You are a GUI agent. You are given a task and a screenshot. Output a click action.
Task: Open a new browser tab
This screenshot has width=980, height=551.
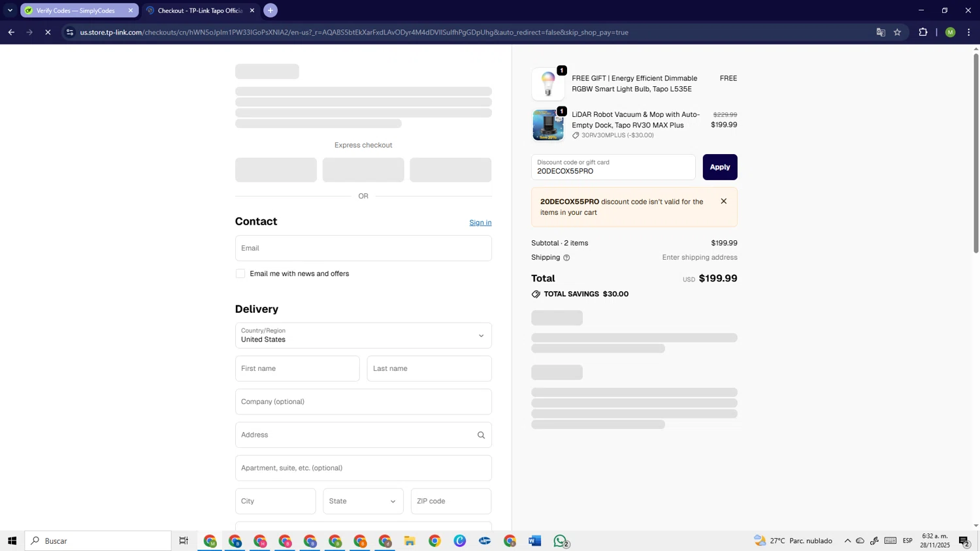[270, 10]
